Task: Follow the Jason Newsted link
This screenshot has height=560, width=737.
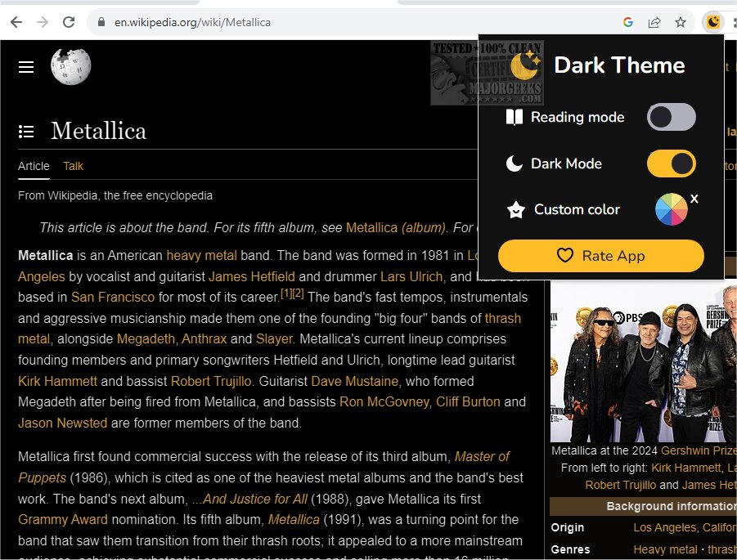Action: (62, 423)
